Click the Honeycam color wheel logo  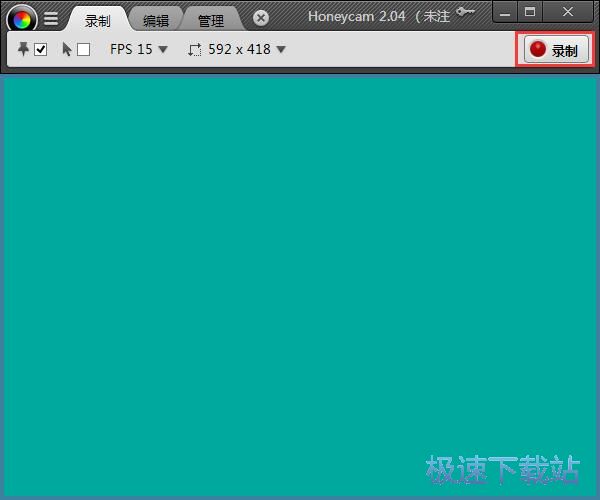pos(21,18)
